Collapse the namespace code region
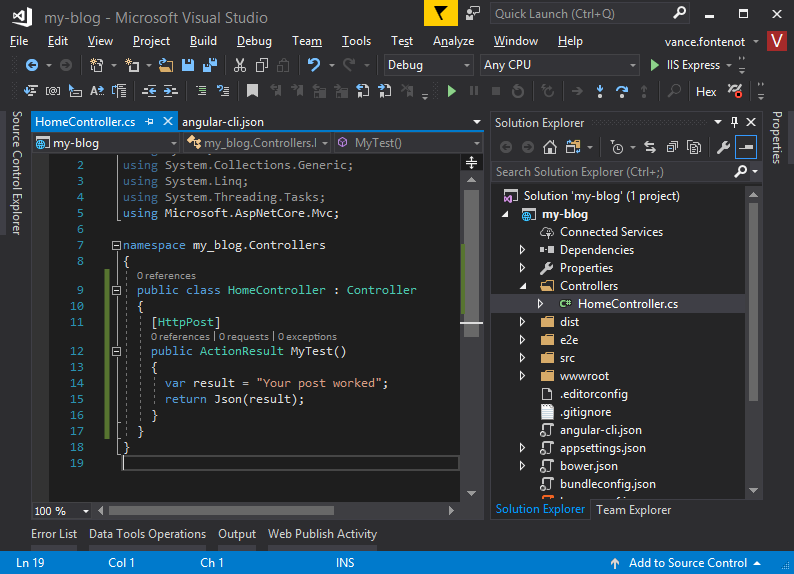Screen dimensions: 794x574 tap(116, 245)
